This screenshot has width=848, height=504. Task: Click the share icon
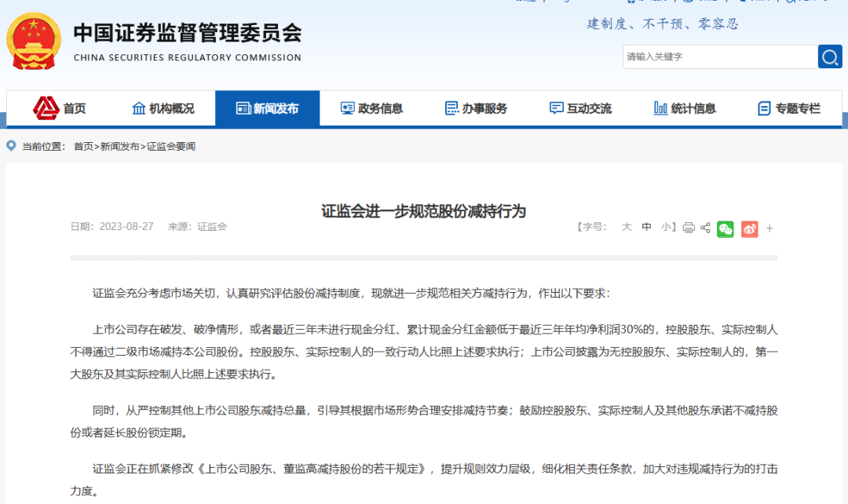705,228
